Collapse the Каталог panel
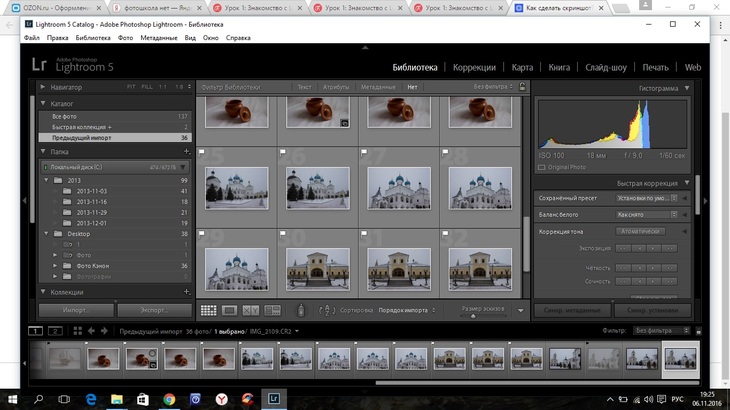Screen dimensions: 730x410 44,103
